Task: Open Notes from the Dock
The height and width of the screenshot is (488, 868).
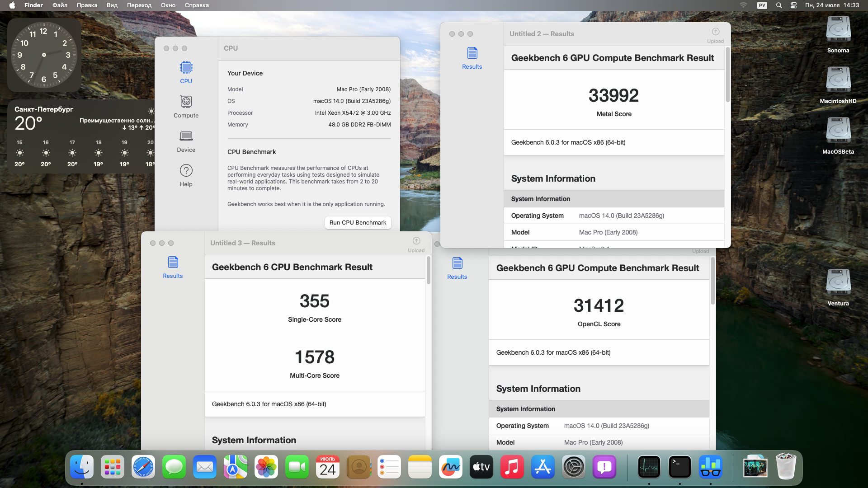Action: point(420,467)
